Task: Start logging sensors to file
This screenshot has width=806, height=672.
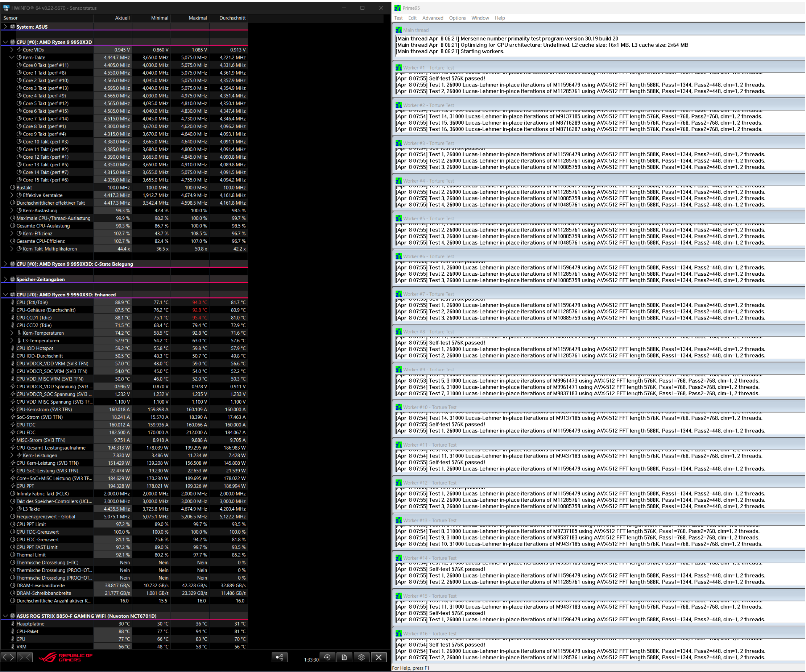Action: click(x=344, y=657)
